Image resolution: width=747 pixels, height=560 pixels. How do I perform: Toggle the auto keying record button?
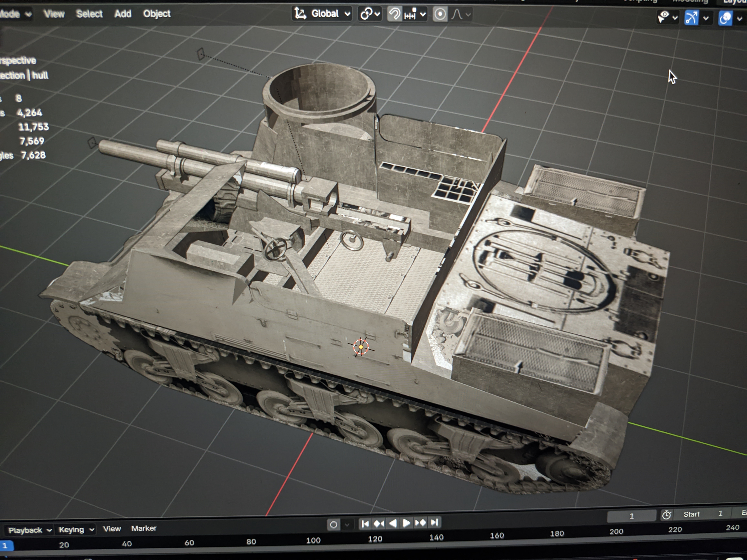(x=333, y=525)
